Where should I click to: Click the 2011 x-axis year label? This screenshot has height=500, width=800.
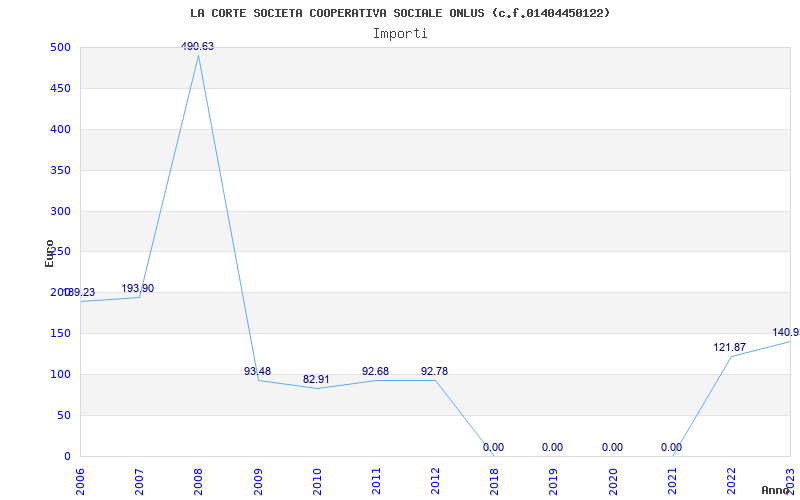[x=376, y=481]
